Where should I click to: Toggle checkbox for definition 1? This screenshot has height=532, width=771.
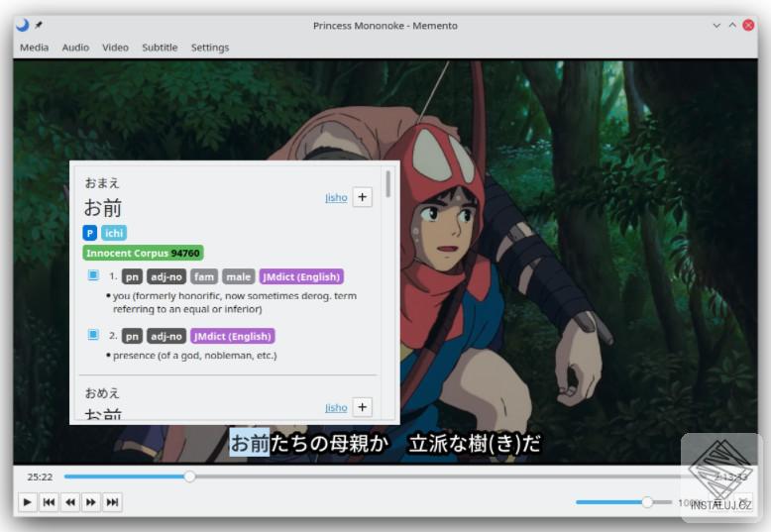pyautogui.click(x=93, y=275)
